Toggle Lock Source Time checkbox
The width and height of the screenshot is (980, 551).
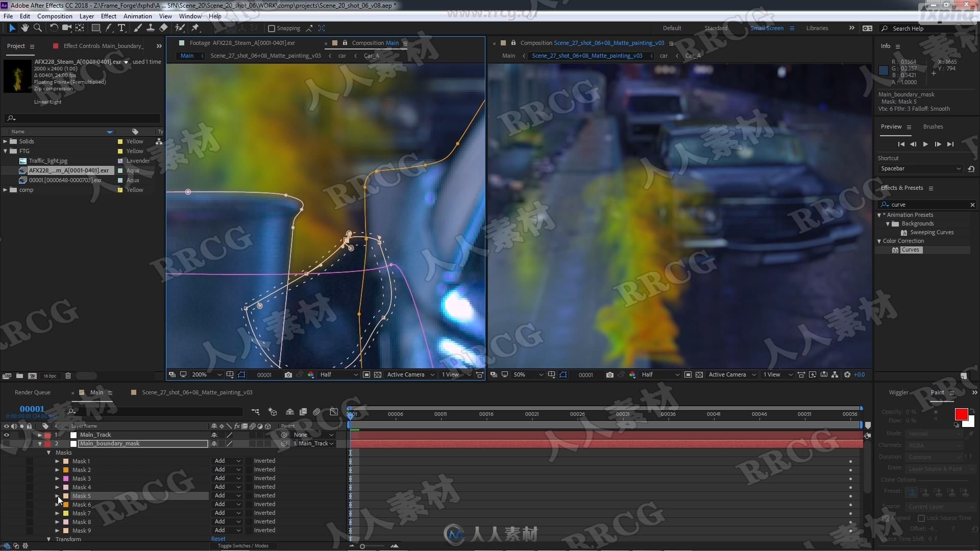[x=921, y=518]
